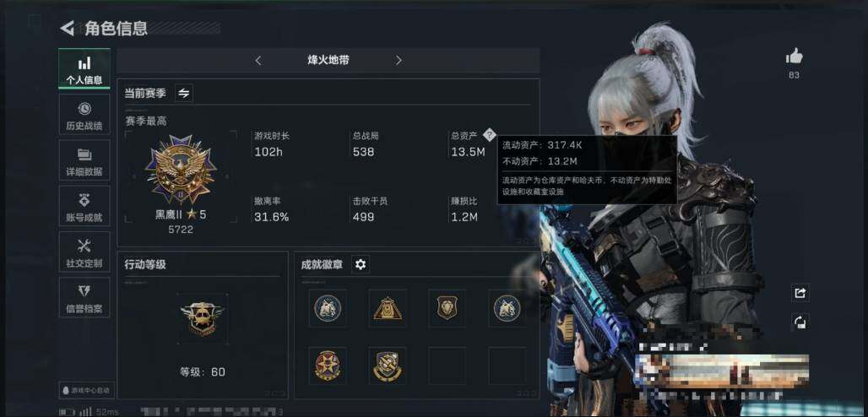Image resolution: width=868 pixels, height=417 pixels.
Task: Open the 个人信息 tab
Action: [84, 68]
